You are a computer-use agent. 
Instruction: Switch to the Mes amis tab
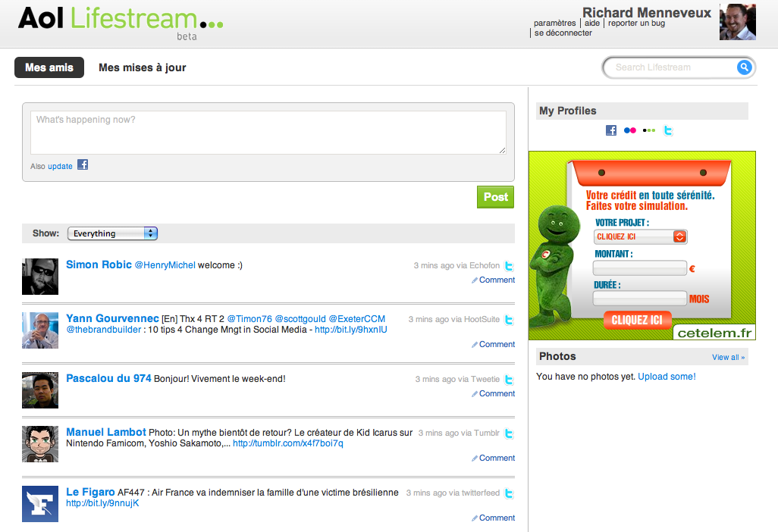[x=49, y=67]
